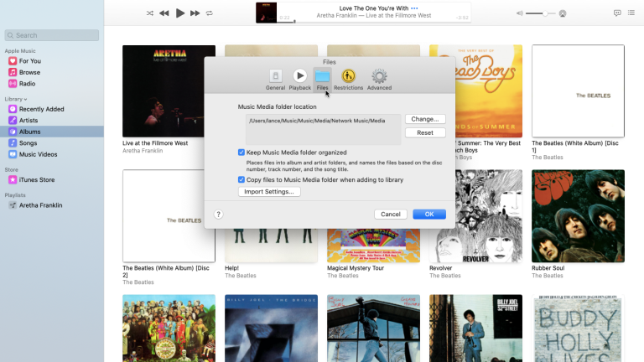Screen dimensions: 644x362
Task: Open Rubber Soul album cover
Action: (x=578, y=216)
